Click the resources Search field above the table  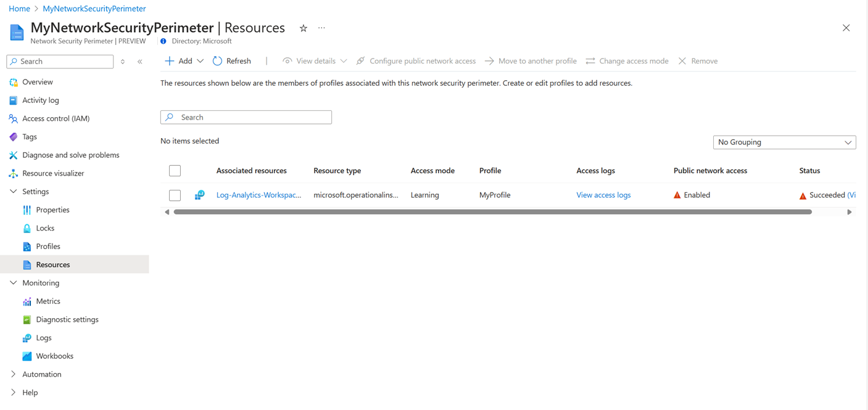pos(246,117)
